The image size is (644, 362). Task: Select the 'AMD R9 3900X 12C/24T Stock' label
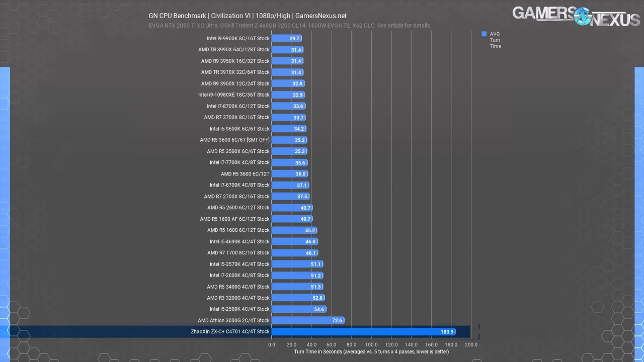click(235, 83)
